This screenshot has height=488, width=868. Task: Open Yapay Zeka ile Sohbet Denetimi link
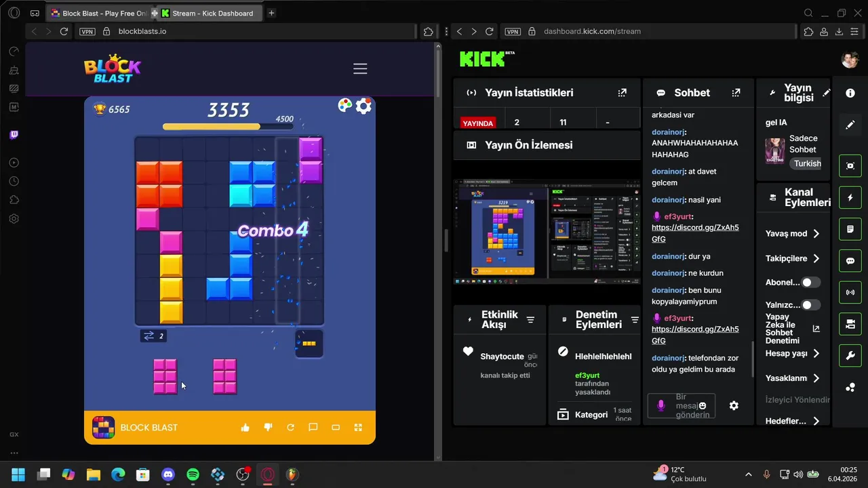pyautogui.click(x=816, y=329)
